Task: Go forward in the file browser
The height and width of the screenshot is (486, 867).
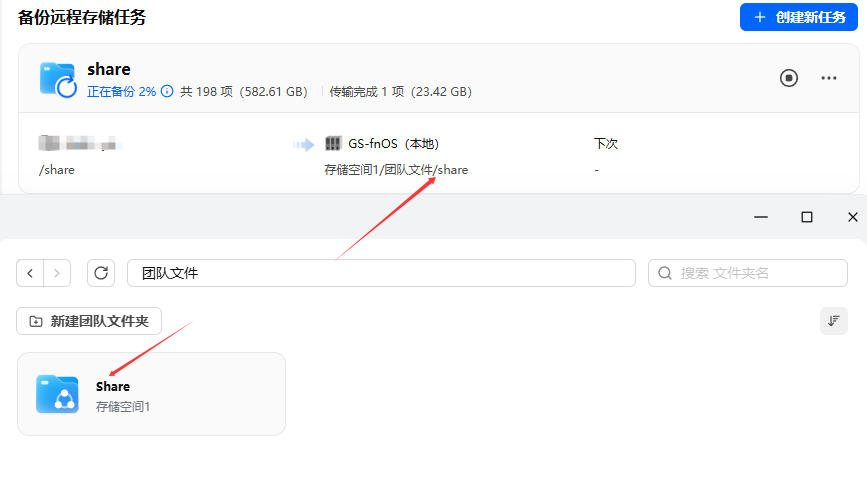Action: coord(57,273)
